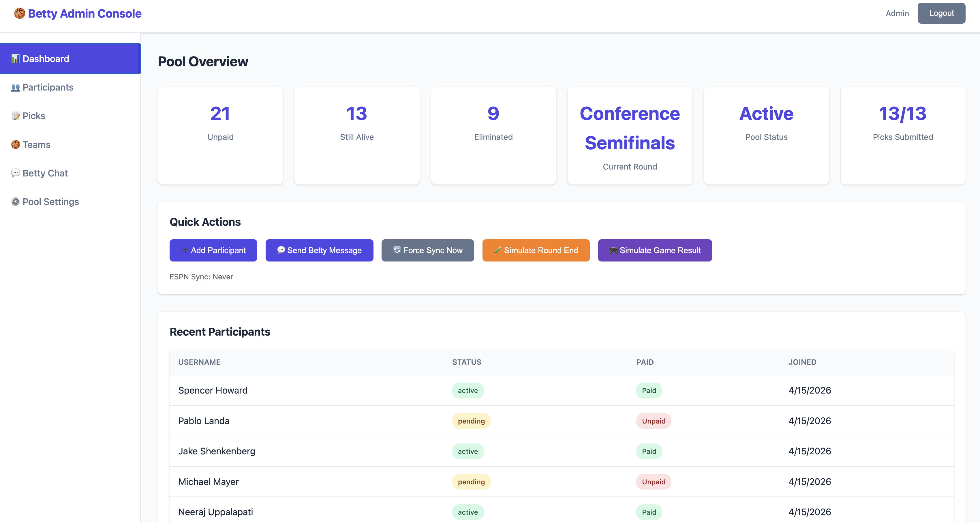Click Jake Shenkenberg's active status badge
Image resolution: width=980 pixels, height=523 pixels.
(468, 451)
